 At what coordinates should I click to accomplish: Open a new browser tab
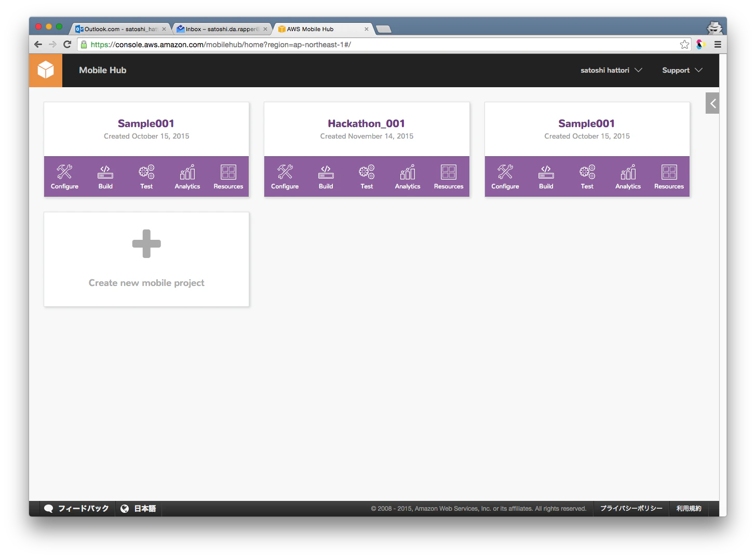click(x=383, y=29)
